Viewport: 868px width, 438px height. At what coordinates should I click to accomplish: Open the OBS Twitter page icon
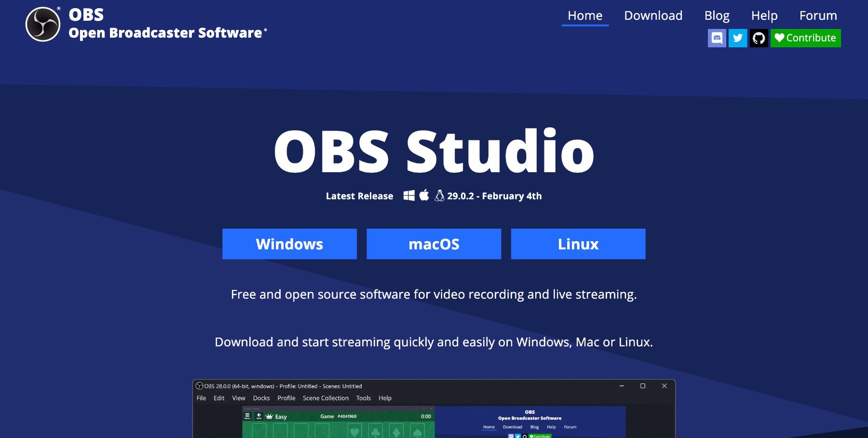738,38
